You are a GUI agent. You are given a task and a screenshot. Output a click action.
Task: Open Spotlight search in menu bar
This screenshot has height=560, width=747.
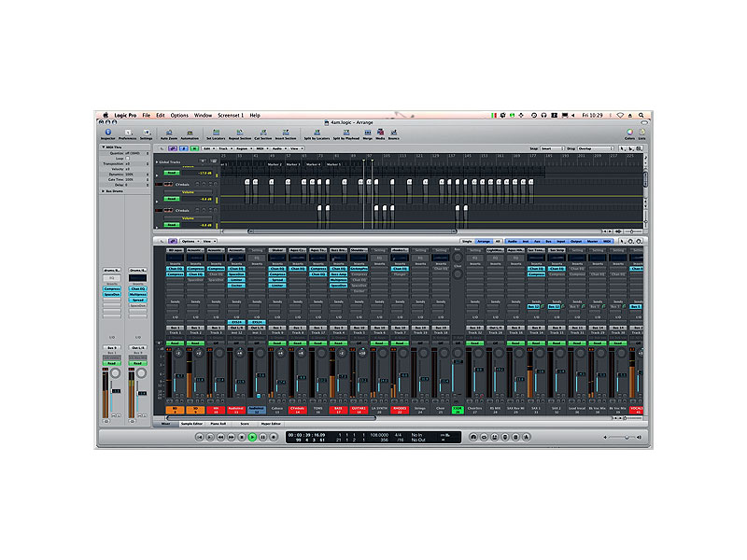coord(641,115)
